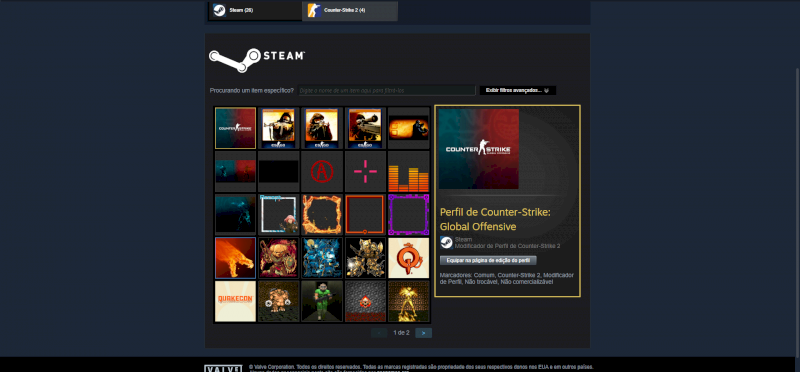800x372 pixels.
Task: Click the Steam logo above the inventory
Action: (x=257, y=60)
